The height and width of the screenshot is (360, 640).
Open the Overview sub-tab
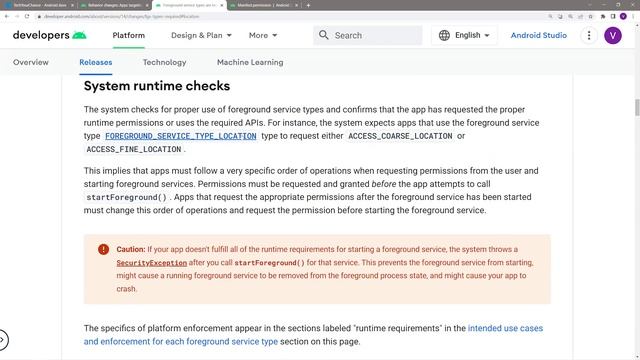(31, 62)
